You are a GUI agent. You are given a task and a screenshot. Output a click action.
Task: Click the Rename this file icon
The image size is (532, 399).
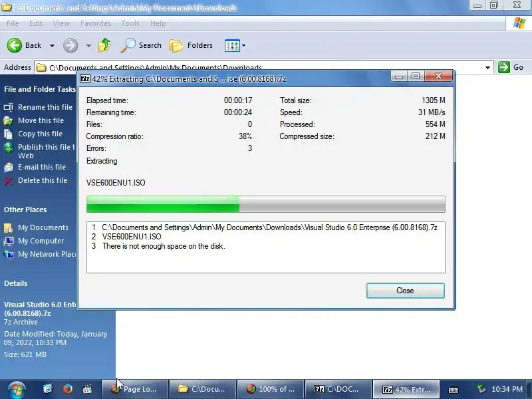pos(9,107)
